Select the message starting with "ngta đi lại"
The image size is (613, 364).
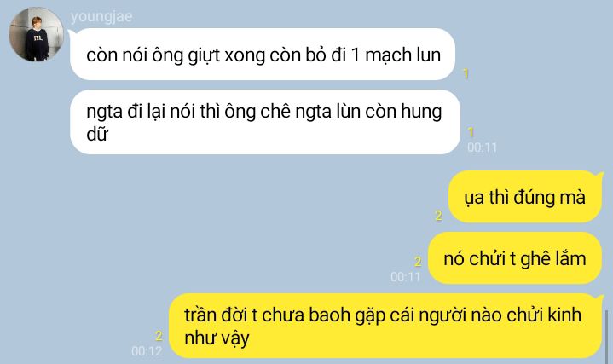pos(264,122)
